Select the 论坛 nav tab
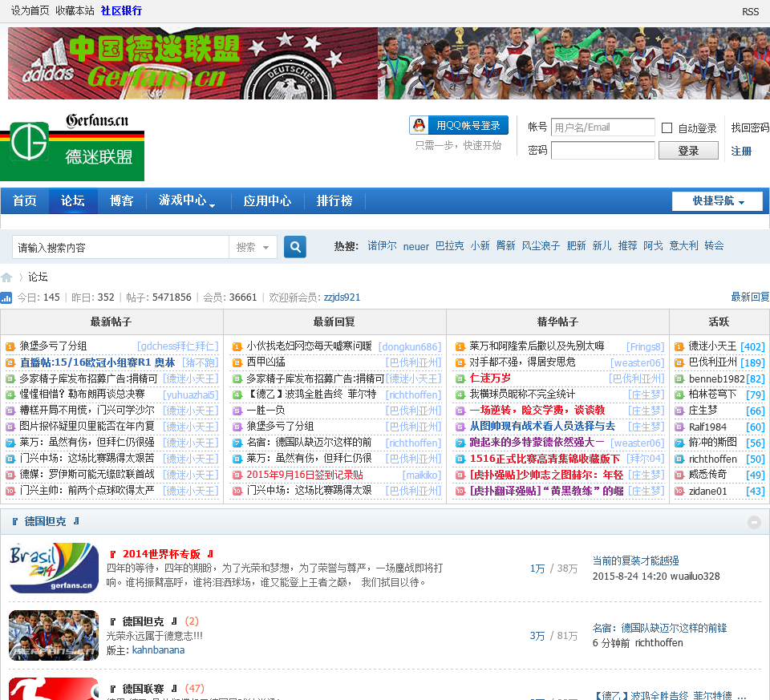The height and width of the screenshot is (700, 770). pos(73,200)
